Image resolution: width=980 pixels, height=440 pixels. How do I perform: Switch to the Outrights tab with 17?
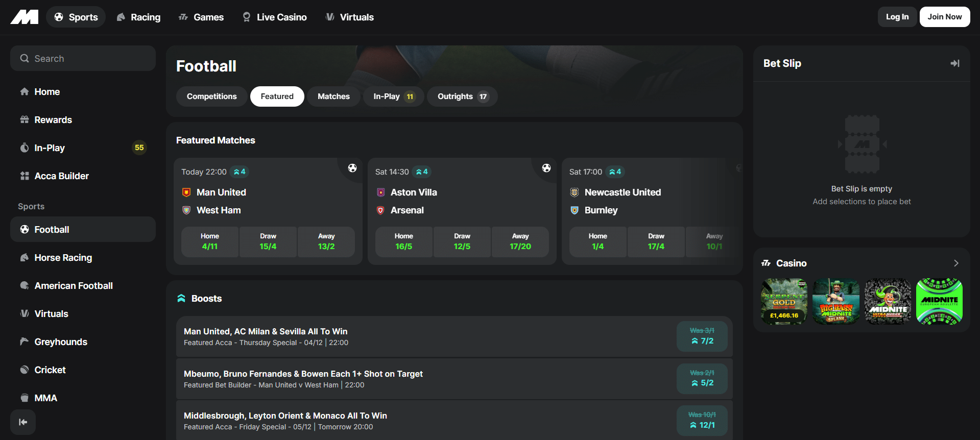pos(462,96)
